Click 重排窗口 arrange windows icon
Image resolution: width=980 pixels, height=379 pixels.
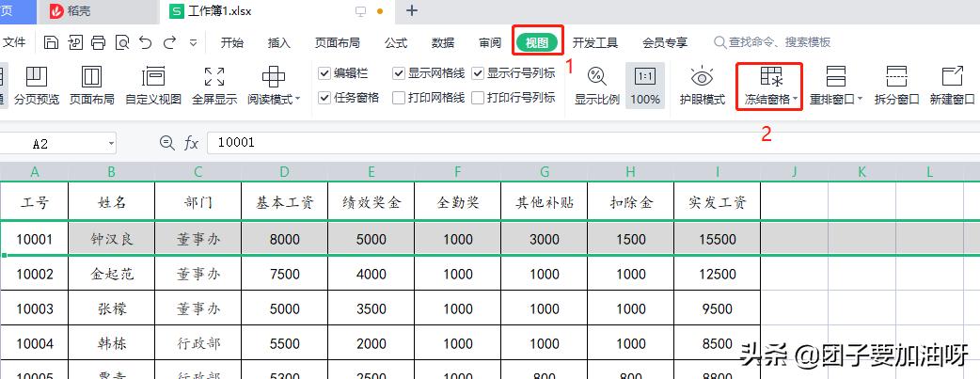pos(835,77)
